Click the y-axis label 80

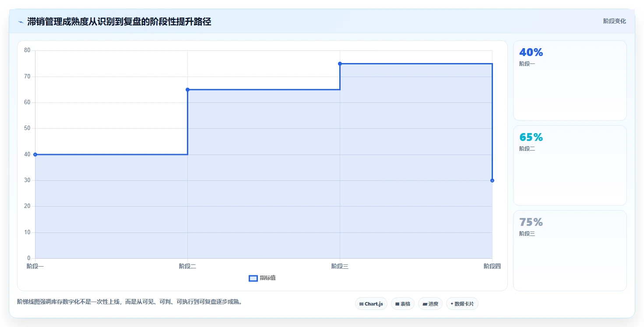point(27,50)
